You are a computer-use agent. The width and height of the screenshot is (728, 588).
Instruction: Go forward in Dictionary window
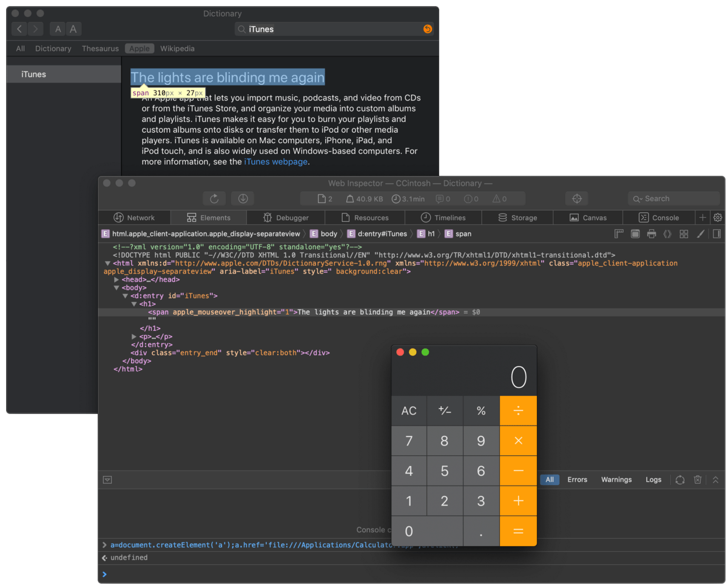click(x=36, y=29)
